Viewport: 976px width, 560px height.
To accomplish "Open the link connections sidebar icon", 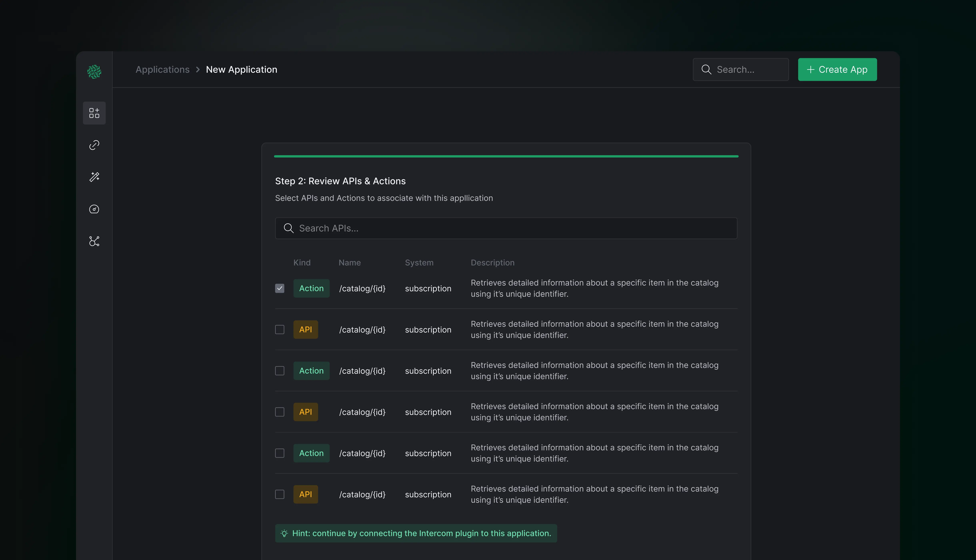I will coord(94,145).
